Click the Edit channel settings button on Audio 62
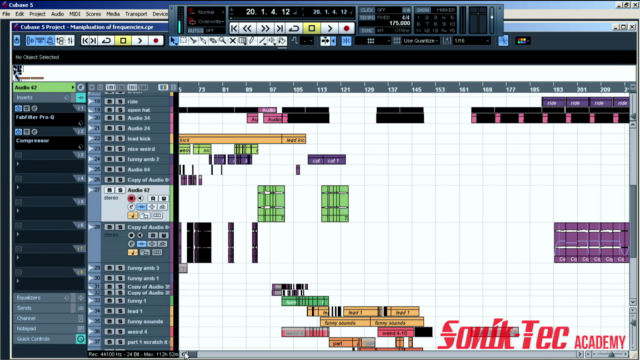The height and width of the screenshot is (360, 640). click(x=131, y=207)
